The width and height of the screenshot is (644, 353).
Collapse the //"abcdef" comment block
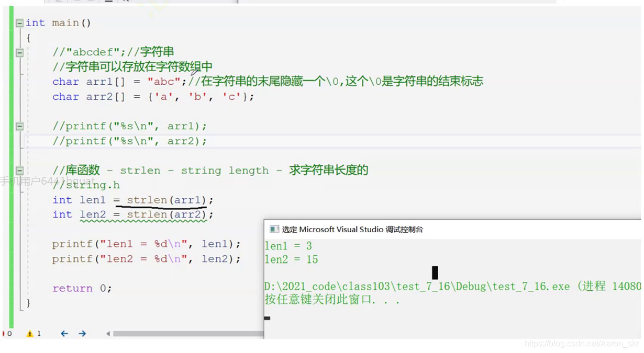(x=19, y=53)
